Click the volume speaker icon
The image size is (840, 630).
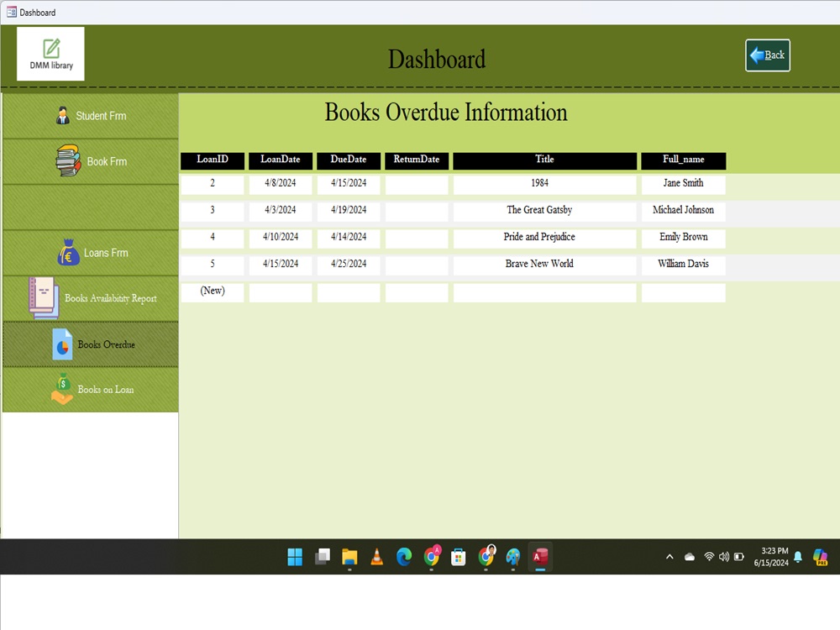click(x=724, y=557)
